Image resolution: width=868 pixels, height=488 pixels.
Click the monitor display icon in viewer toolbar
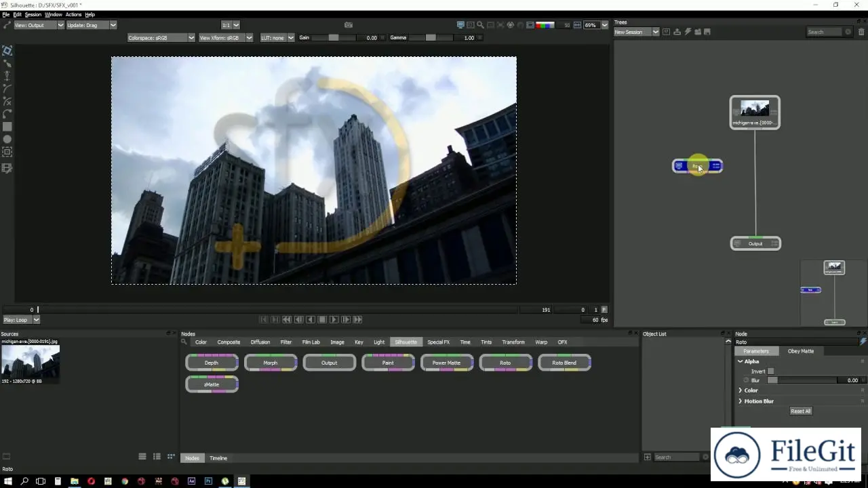pos(460,25)
